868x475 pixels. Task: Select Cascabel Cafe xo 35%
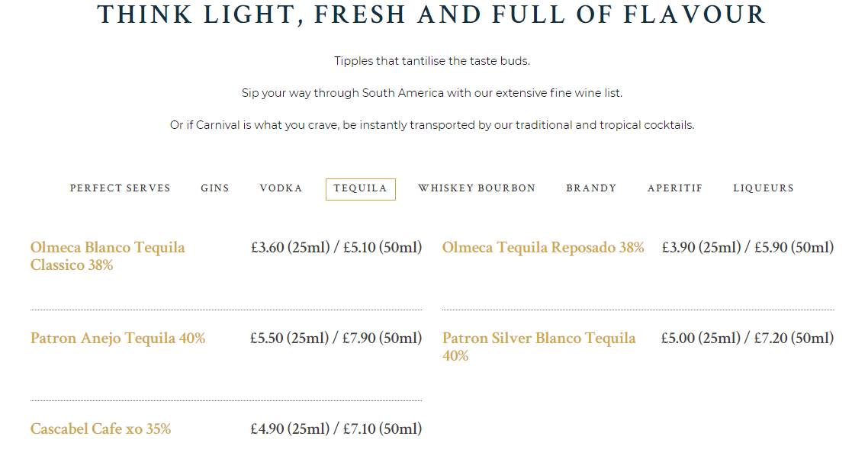click(101, 428)
